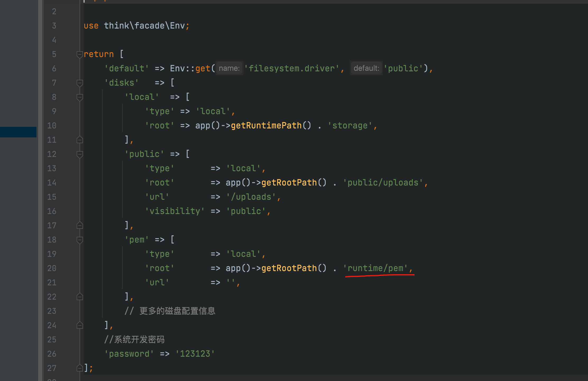
Task: Click fold-end marker on line 17
Action: 80,225
